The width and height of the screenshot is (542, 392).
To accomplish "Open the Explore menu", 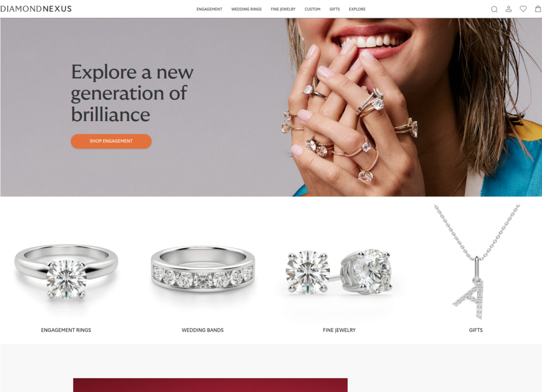I will pyautogui.click(x=357, y=10).
